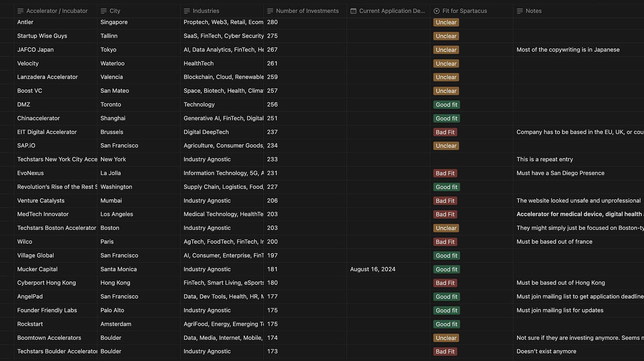This screenshot has width=644, height=361.
Task: Open the Mucker Capital name cell
Action: 55,269
